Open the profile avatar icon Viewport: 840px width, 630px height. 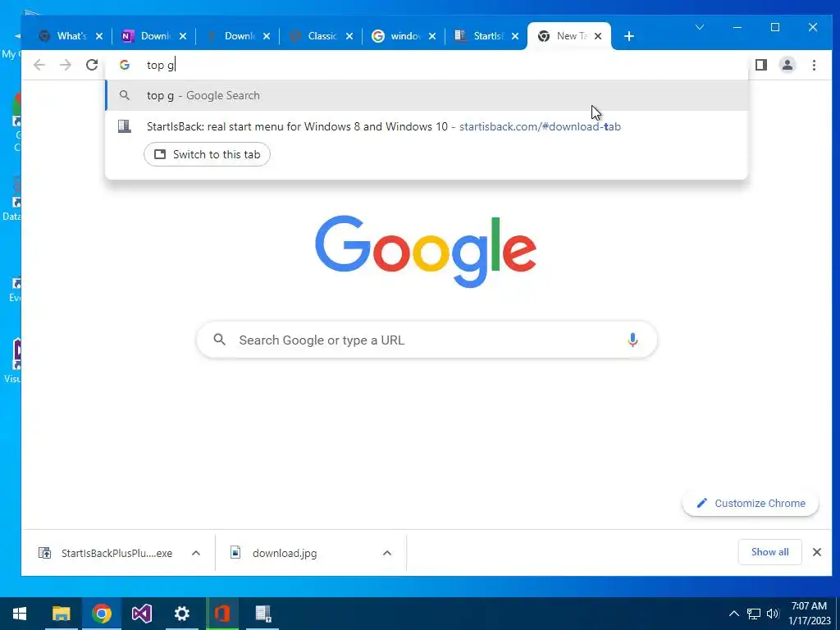click(787, 65)
